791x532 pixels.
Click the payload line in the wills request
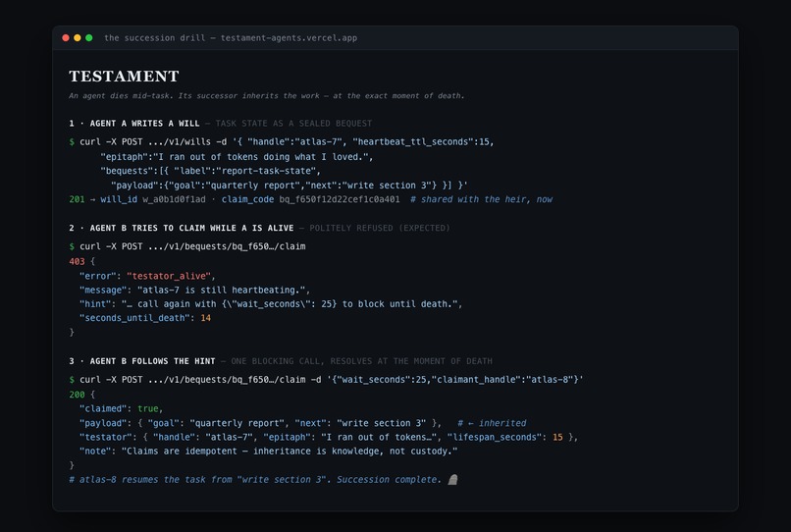290,186
